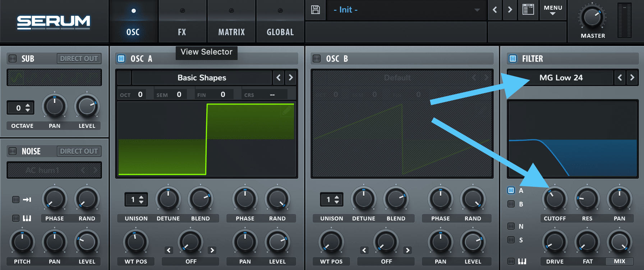Select previous OSC B warp mode
The height and width of the screenshot is (270, 644).
click(x=364, y=250)
